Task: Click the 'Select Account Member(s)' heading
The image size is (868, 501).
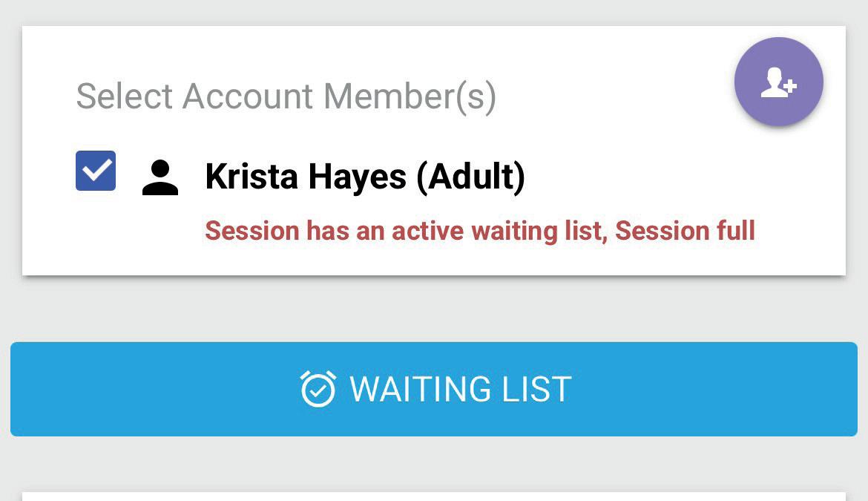Action: click(x=286, y=96)
